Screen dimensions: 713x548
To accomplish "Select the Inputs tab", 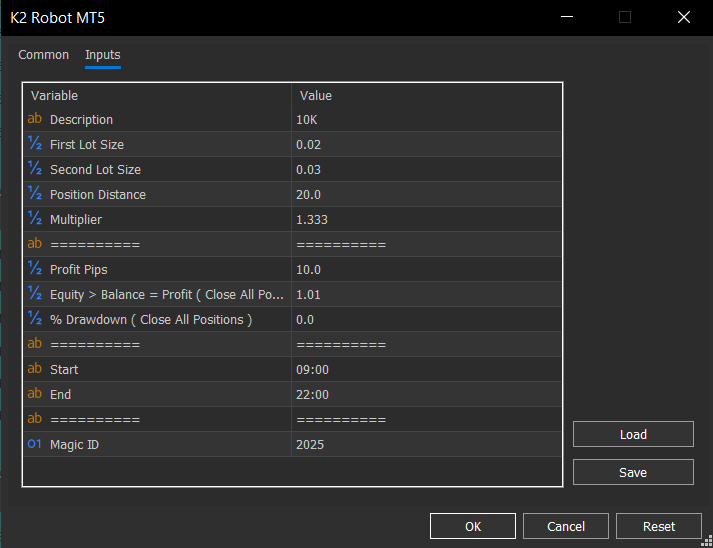I will (103, 55).
